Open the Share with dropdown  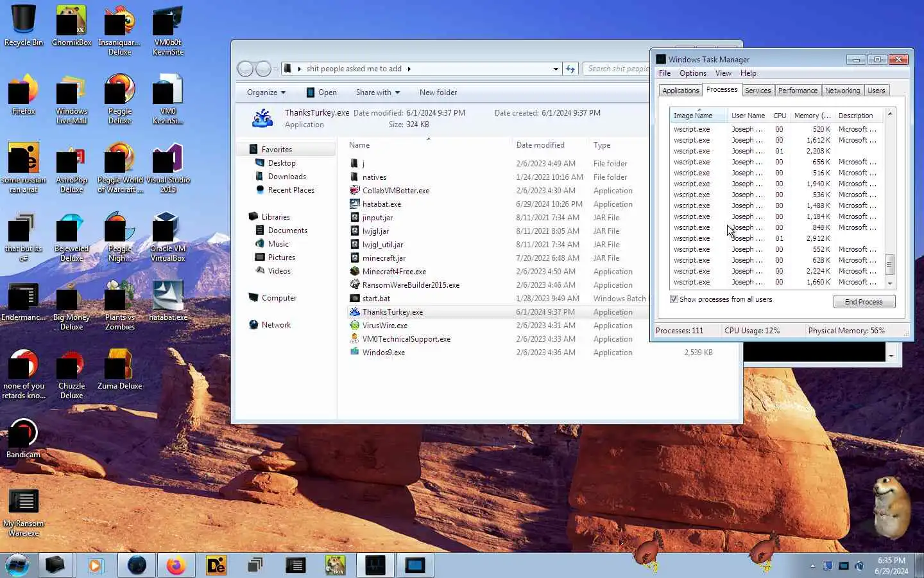coord(378,92)
